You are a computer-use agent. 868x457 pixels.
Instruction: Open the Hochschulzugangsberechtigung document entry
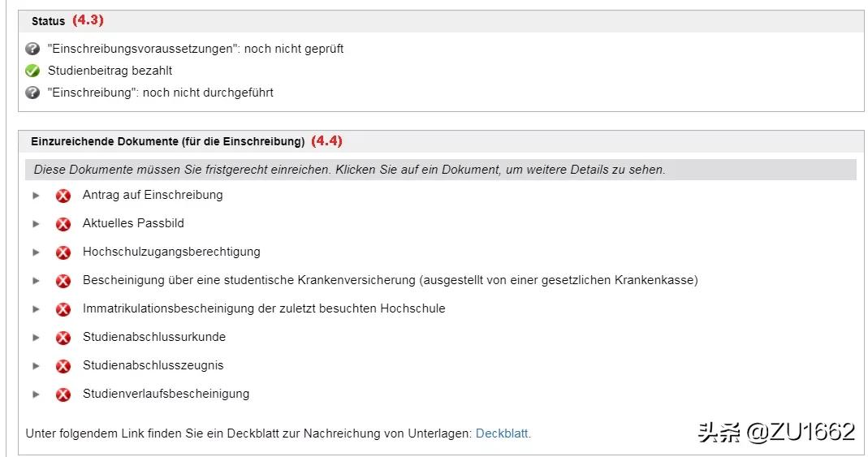click(171, 252)
